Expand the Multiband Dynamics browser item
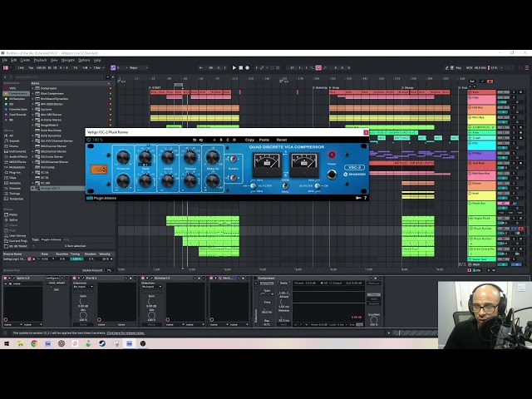The width and height of the screenshot is (532, 399). [x=33, y=99]
